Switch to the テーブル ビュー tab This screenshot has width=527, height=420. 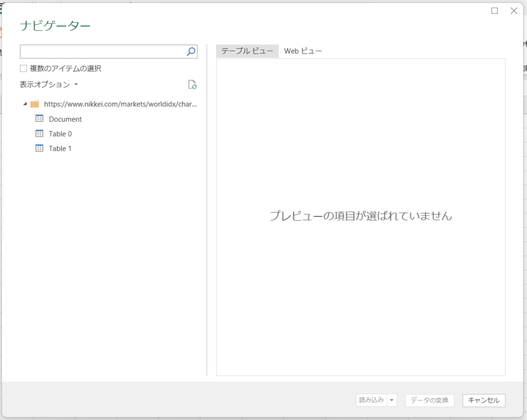[x=248, y=51]
